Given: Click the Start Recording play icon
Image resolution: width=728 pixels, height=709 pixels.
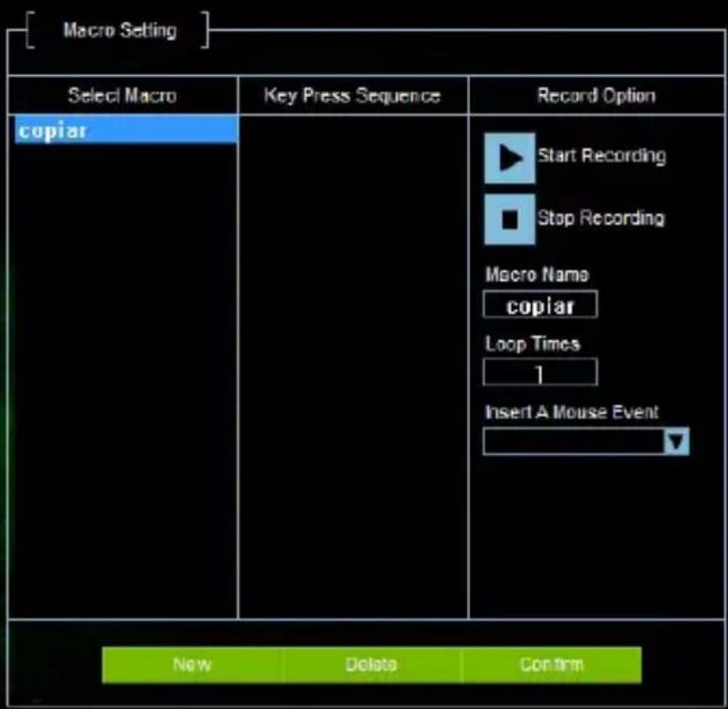Looking at the screenshot, I should click(x=510, y=158).
